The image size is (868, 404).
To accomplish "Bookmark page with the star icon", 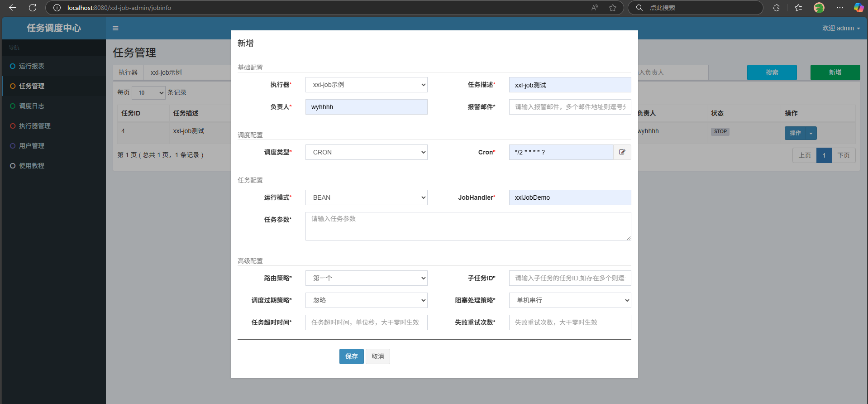I will 613,8.
